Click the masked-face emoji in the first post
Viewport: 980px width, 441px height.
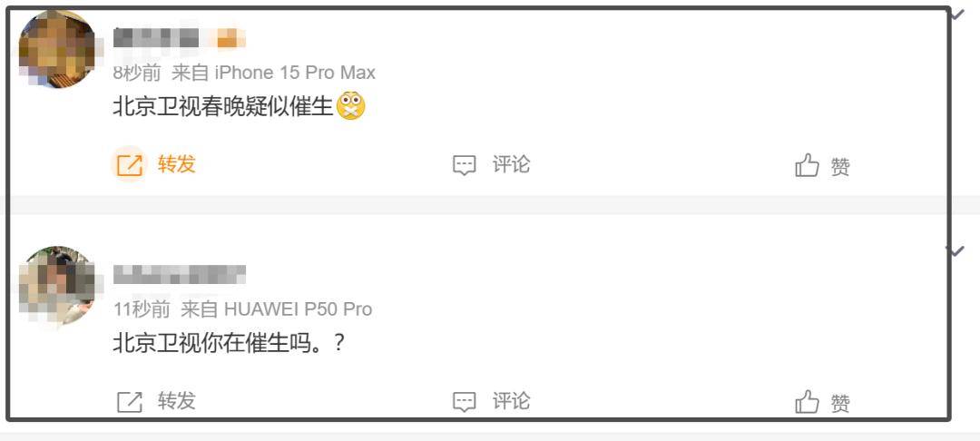350,106
